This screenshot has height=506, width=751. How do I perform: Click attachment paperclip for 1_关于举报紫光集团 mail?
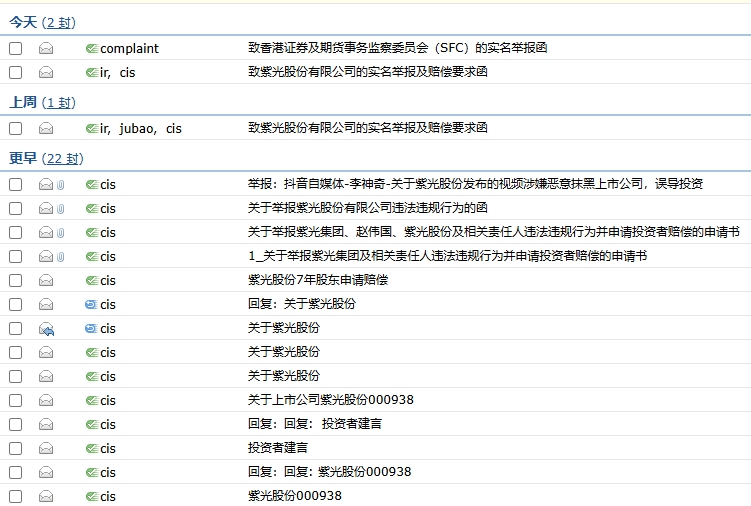60,256
